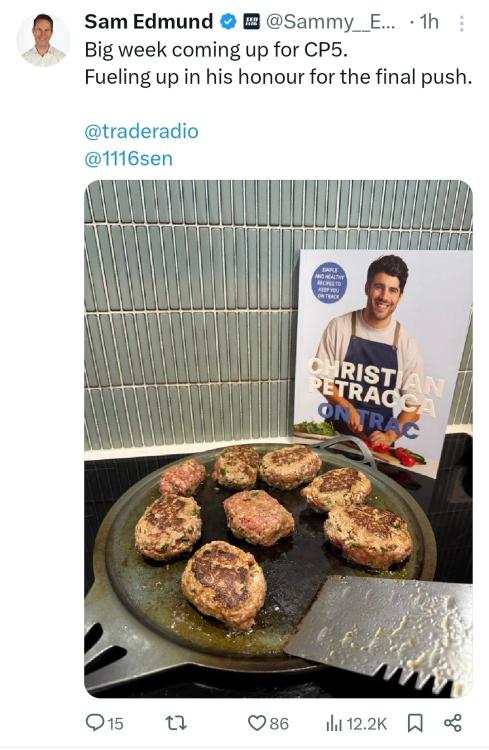
Task: Open Sam Edmund's profile avatar
Action: pos(43,40)
